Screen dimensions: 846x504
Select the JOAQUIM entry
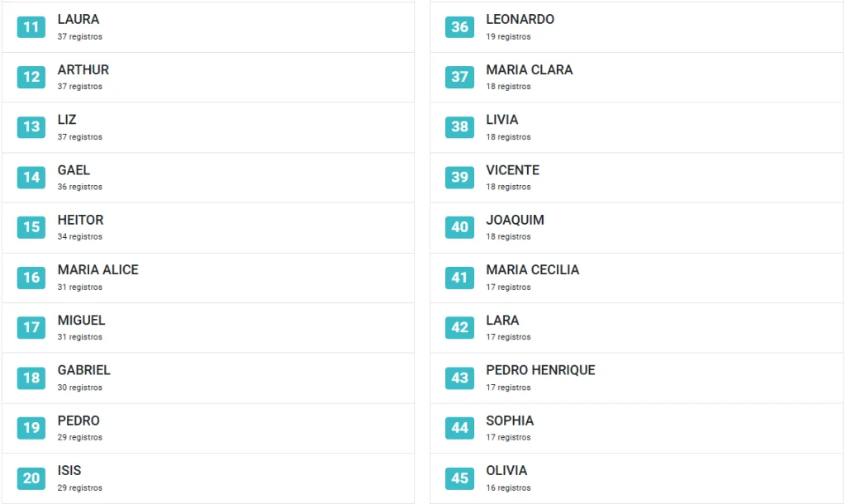point(637,228)
